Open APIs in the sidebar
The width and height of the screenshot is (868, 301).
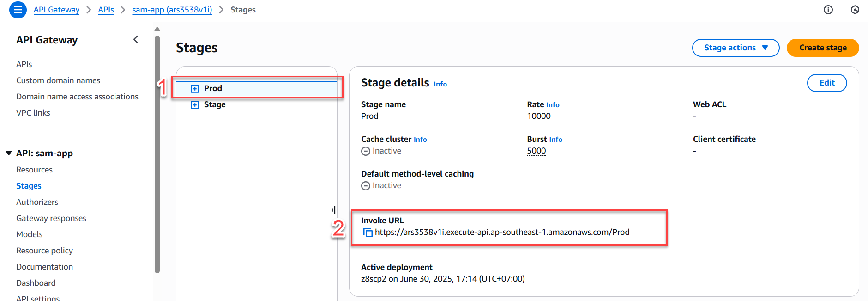(x=24, y=64)
